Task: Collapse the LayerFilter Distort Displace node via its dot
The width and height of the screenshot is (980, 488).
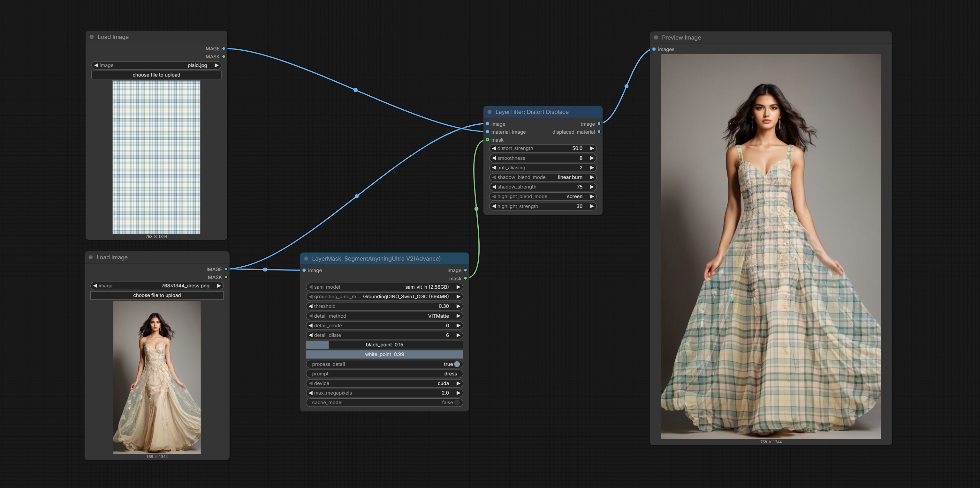Action: pos(489,112)
